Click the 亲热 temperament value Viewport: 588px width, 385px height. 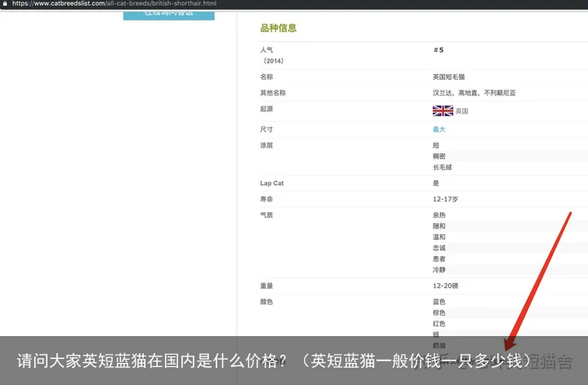439,215
